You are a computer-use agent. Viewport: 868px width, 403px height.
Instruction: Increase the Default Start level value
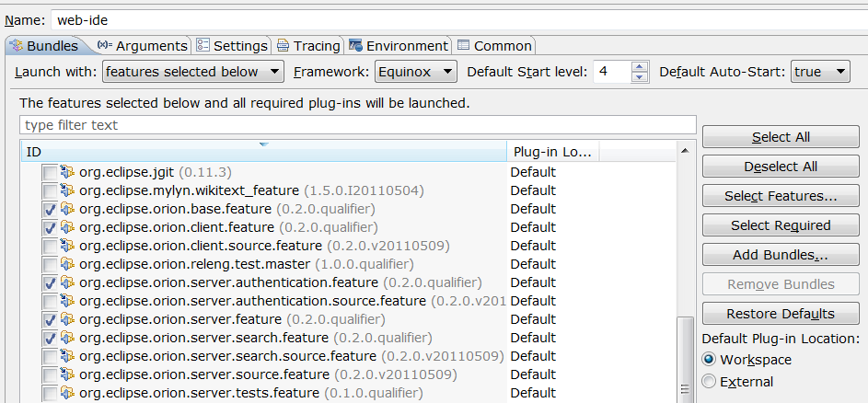pyautogui.click(x=640, y=66)
